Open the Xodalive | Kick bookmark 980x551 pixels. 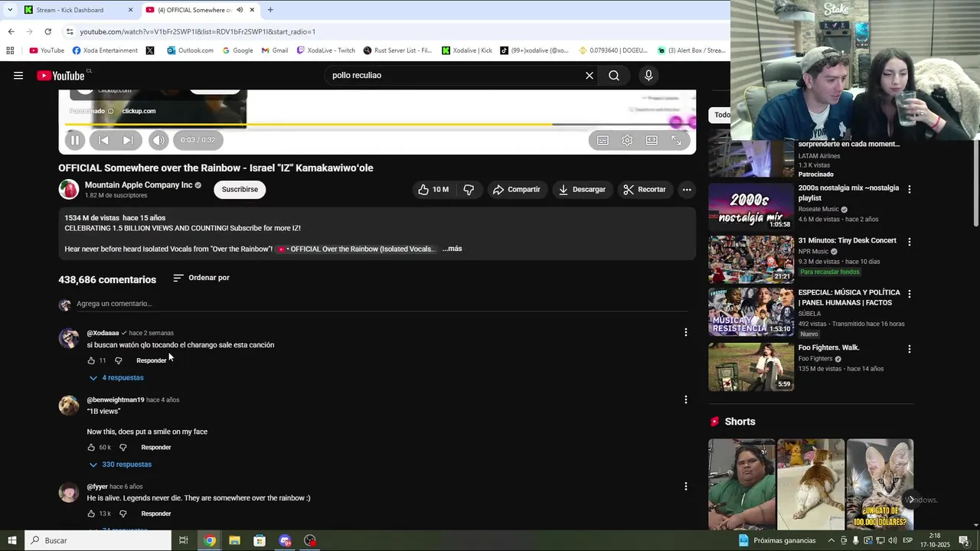pyautogui.click(x=467, y=51)
